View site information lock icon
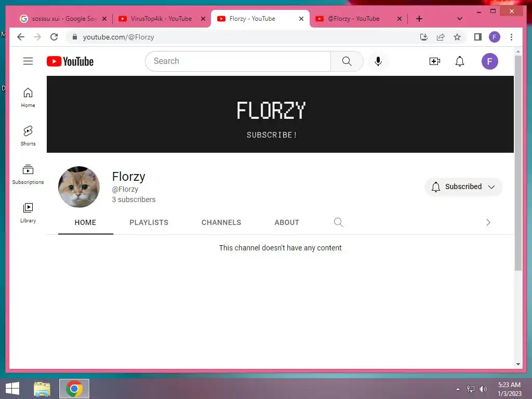Image resolution: width=532 pixels, height=399 pixels. 75,37
